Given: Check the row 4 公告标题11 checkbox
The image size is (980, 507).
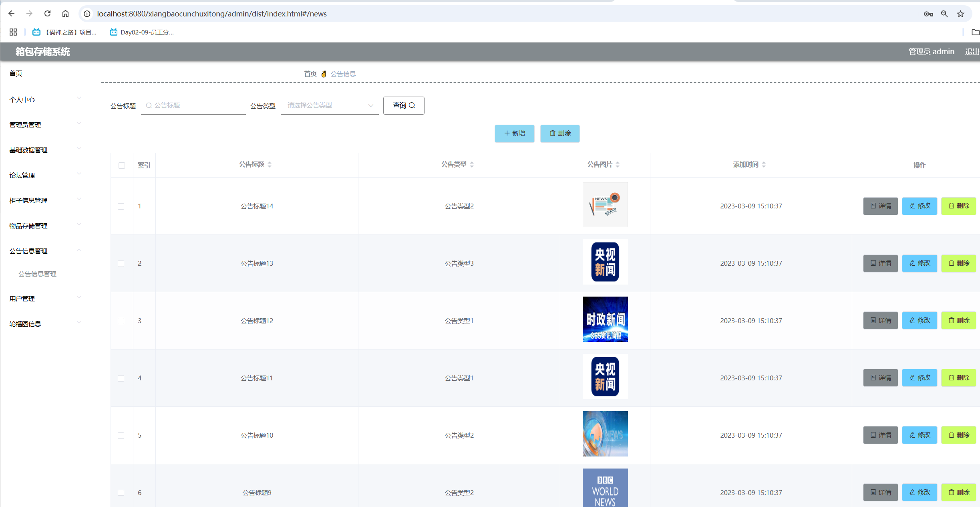Looking at the screenshot, I should coord(121,378).
